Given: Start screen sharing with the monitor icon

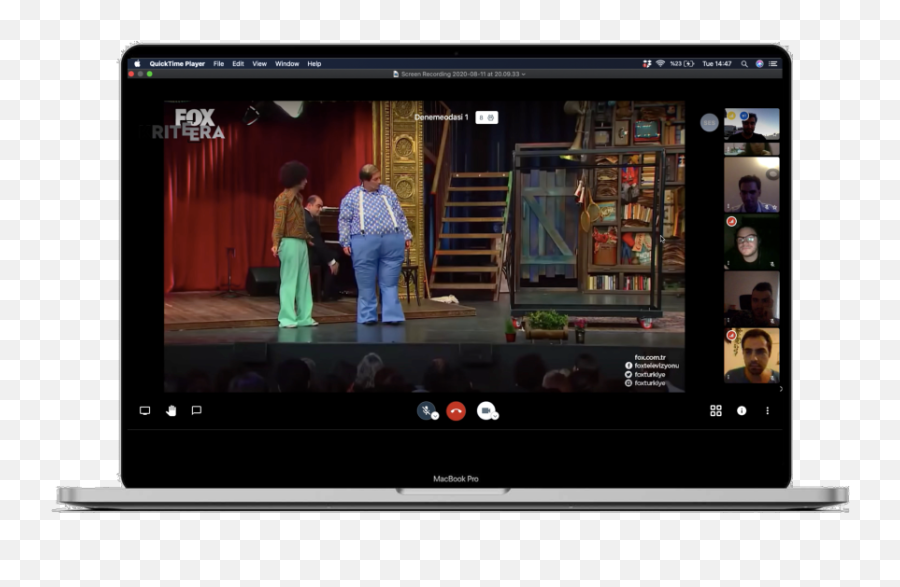Looking at the screenshot, I should 145,411.
